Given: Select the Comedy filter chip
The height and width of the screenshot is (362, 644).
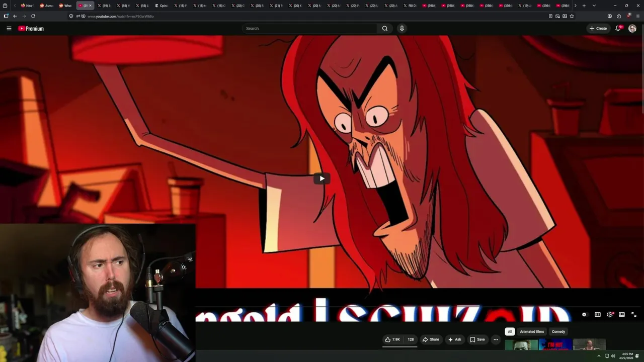Looking at the screenshot, I should pos(558,331).
